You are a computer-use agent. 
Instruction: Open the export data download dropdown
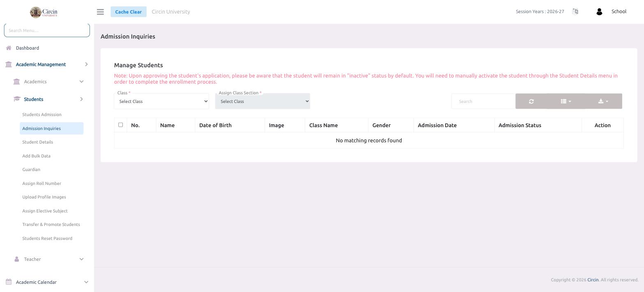pyautogui.click(x=603, y=101)
